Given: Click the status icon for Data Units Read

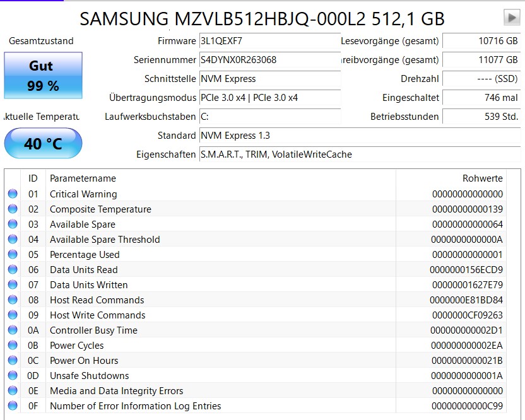Looking at the screenshot, I should coord(13,269).
